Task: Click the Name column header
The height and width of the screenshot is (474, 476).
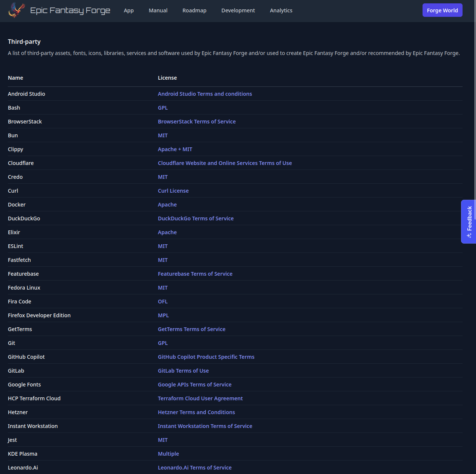Action: (15, 78)
